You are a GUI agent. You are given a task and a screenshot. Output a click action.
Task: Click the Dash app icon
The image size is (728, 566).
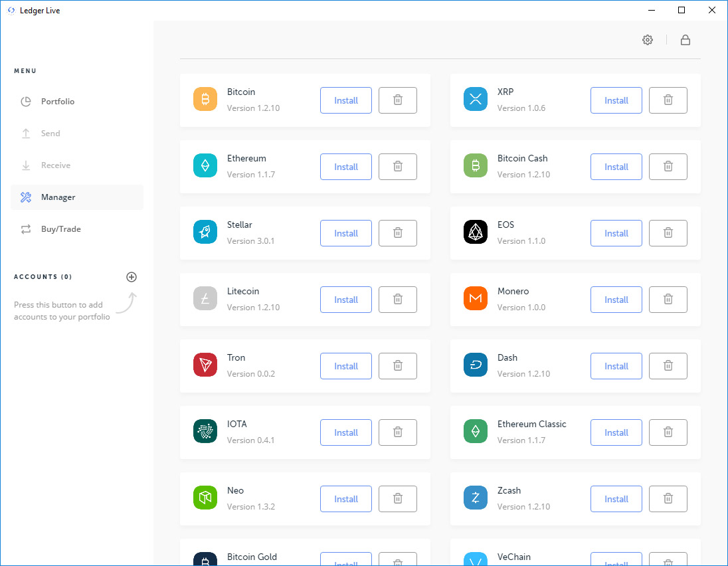[x=476, y=365]
